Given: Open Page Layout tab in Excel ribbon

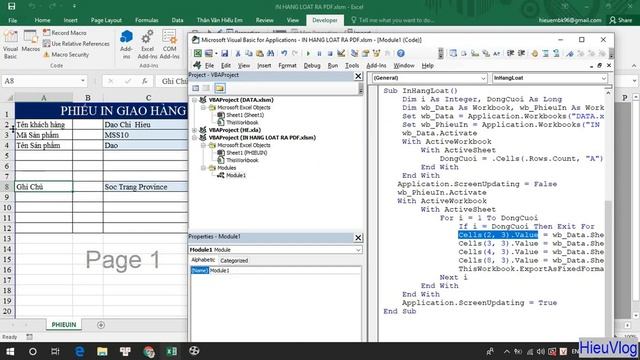Looking at the screenshot, I should click(106, 20).
